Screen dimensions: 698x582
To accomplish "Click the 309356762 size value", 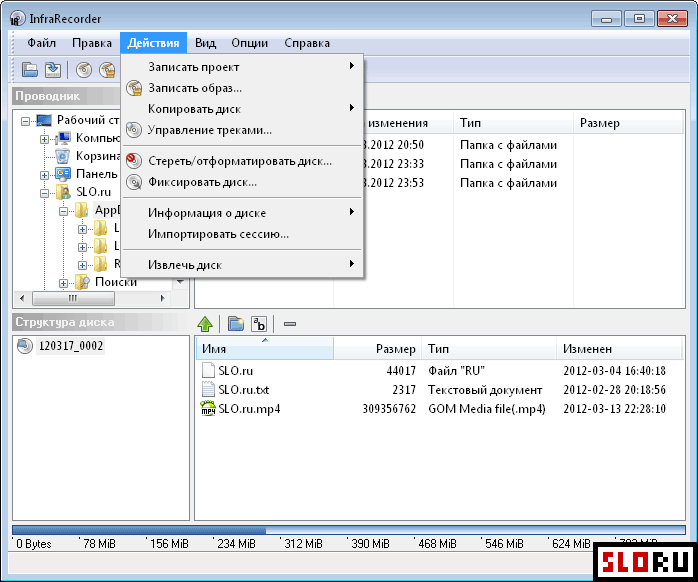I will (x=389, y=409).
